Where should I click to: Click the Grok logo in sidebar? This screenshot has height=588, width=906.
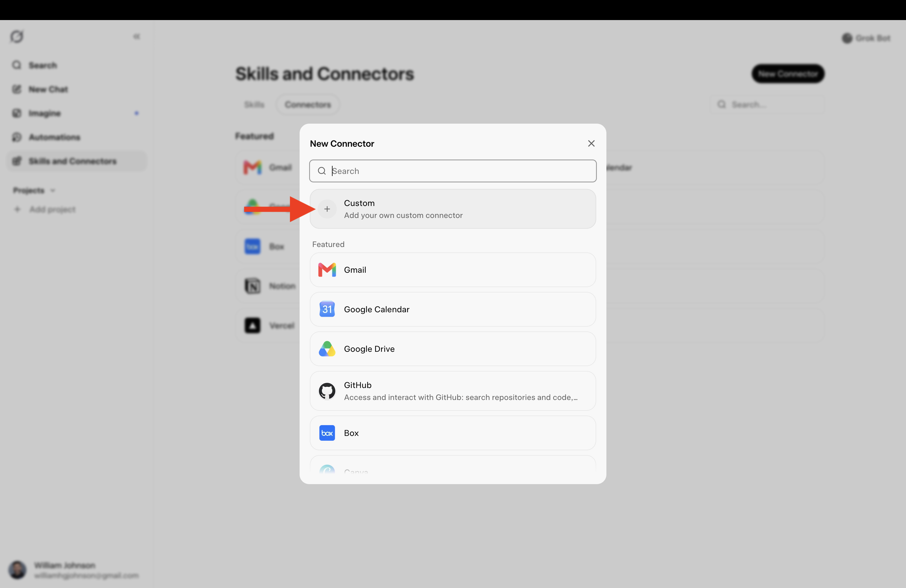pos(17,37)
